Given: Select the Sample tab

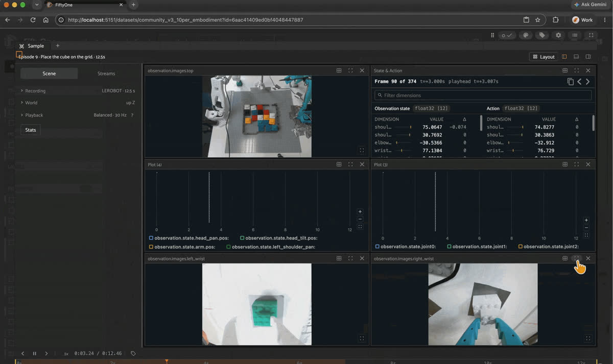Looking at the screenshot, I should point(32,46).
